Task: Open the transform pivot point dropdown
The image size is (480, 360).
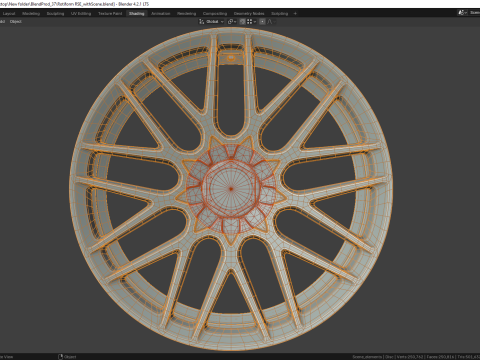Action: [x=232, y=22]
